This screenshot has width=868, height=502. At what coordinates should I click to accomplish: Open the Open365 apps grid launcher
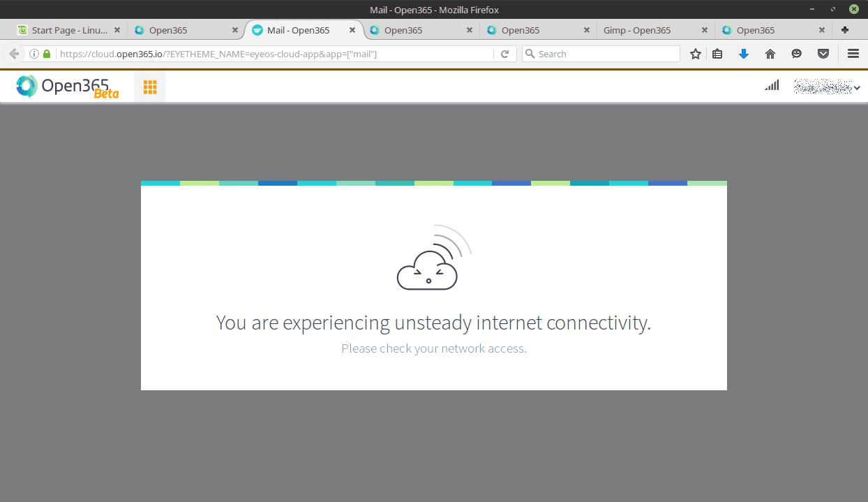point(149,87)
